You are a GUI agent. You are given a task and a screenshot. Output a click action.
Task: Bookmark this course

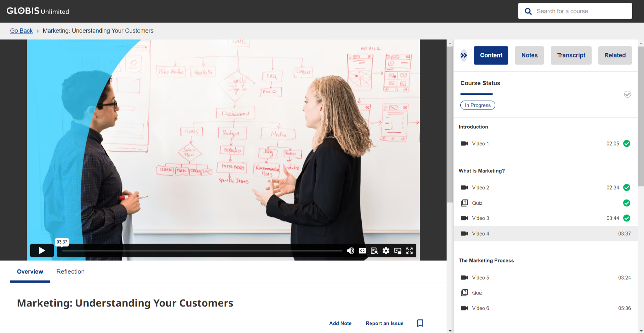click(420, 323)
